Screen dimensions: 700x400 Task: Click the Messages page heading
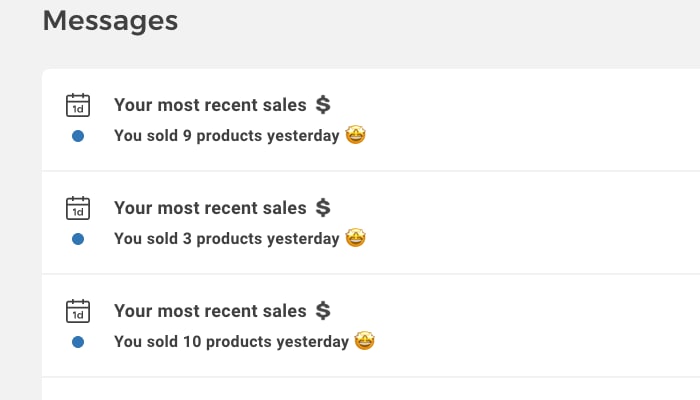110,20
